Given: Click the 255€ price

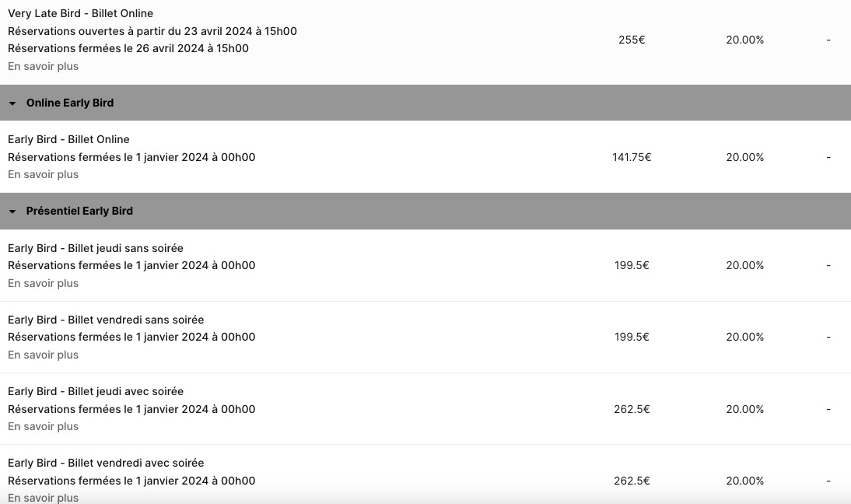Looking at the screenshot, I should click(x=632, y=40).
